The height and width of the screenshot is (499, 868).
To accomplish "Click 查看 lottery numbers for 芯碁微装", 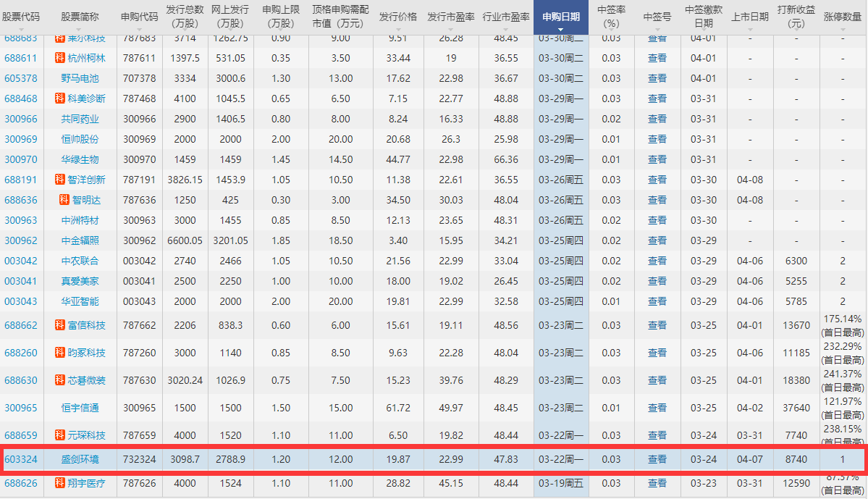I will [x=657, y=380].
